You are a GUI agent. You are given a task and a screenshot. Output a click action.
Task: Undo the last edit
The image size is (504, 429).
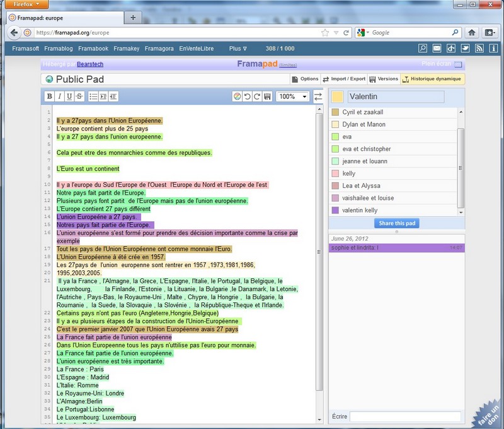coord(247,96)
